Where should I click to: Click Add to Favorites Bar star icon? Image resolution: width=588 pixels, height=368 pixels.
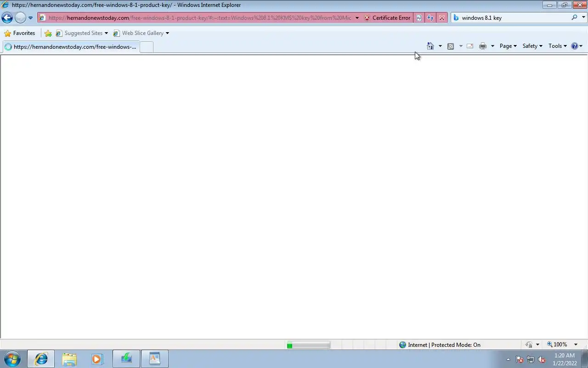tap(48, 33)
